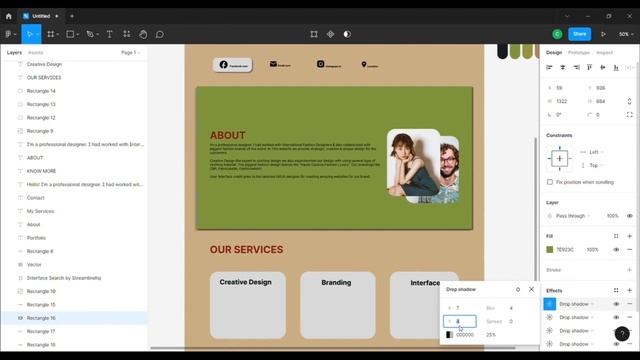This screenshot has height=360, width=640.
Task: Select the Hand tool
Action: click(143, 34)
